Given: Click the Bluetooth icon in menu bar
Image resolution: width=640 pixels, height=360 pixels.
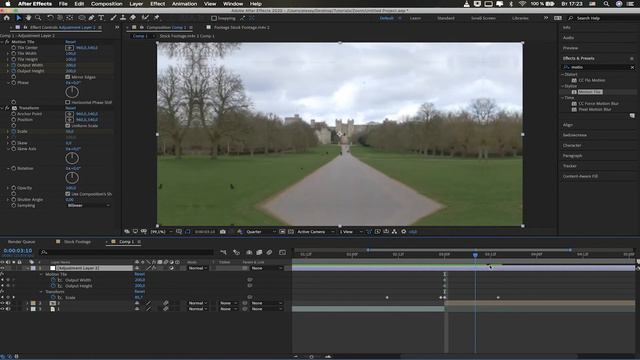Looking at the screenshot, I should (511, 4).
